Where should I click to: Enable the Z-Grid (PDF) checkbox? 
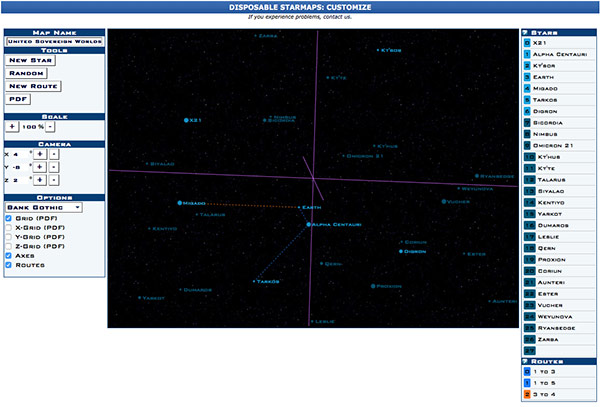[8, 246]
